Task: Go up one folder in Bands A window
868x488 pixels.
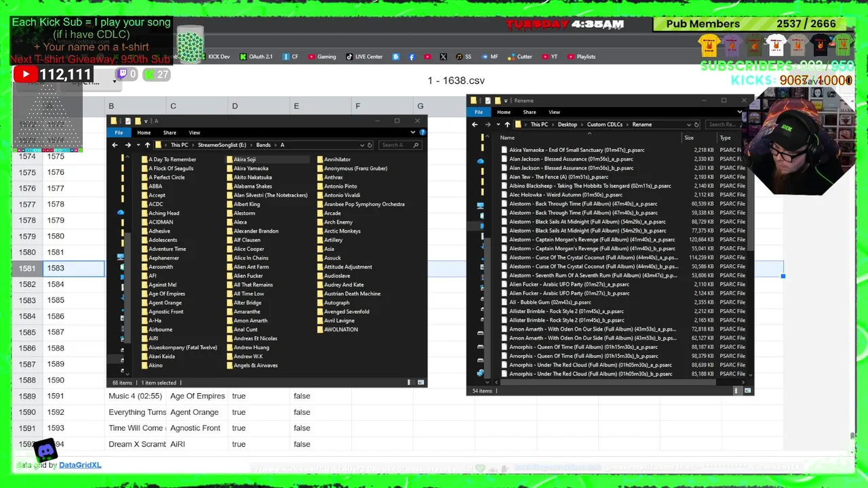Action: coord(147,145)
